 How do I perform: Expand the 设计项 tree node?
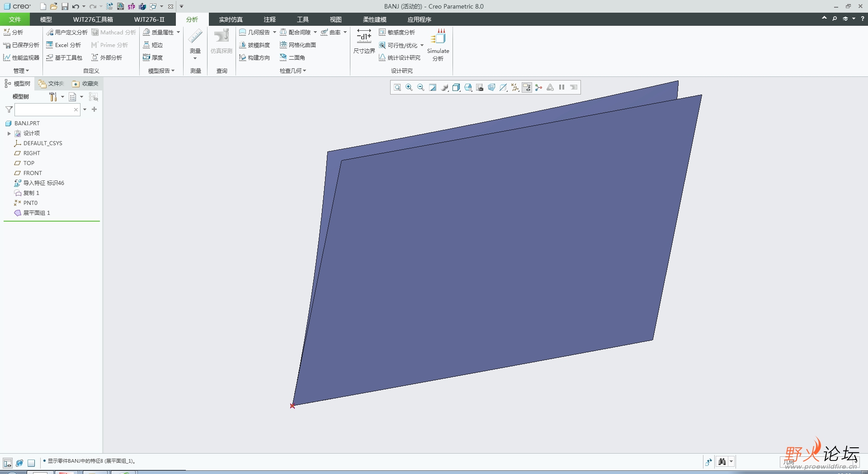[x=9, y=133]
